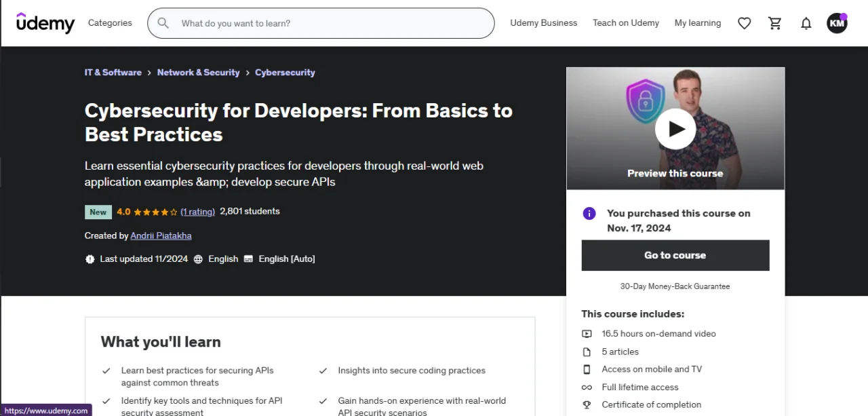The width and height of the screenshot is (868, 416).
Task: Click the search magnifier icon
Action: point(163,23)
